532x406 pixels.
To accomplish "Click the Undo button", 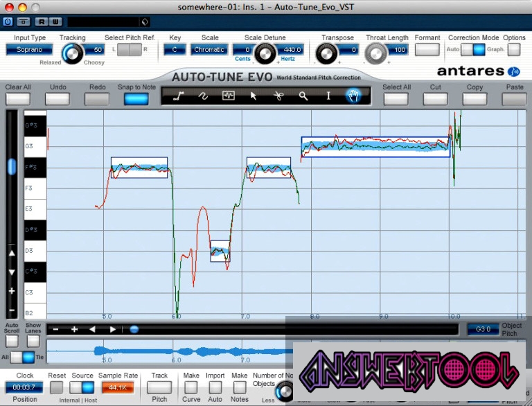I will tap(57, 99).
